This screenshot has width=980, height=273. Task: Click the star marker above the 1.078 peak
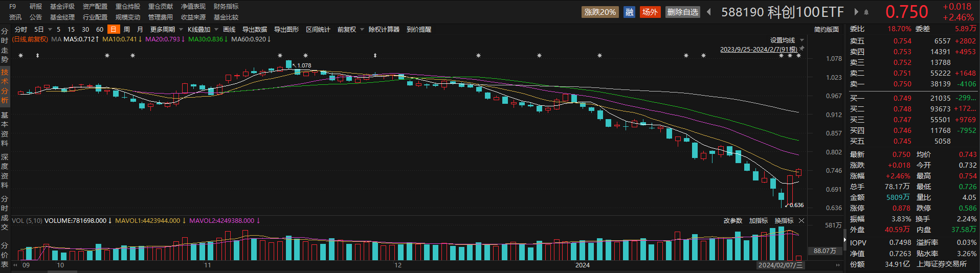[280, 56]
